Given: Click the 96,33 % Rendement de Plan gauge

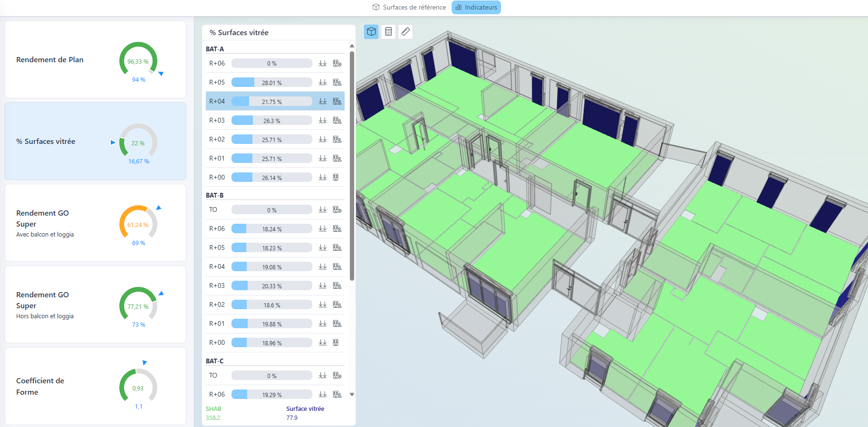Looking at the screenshot, I should pyautogui.click(x=138, y=59).
